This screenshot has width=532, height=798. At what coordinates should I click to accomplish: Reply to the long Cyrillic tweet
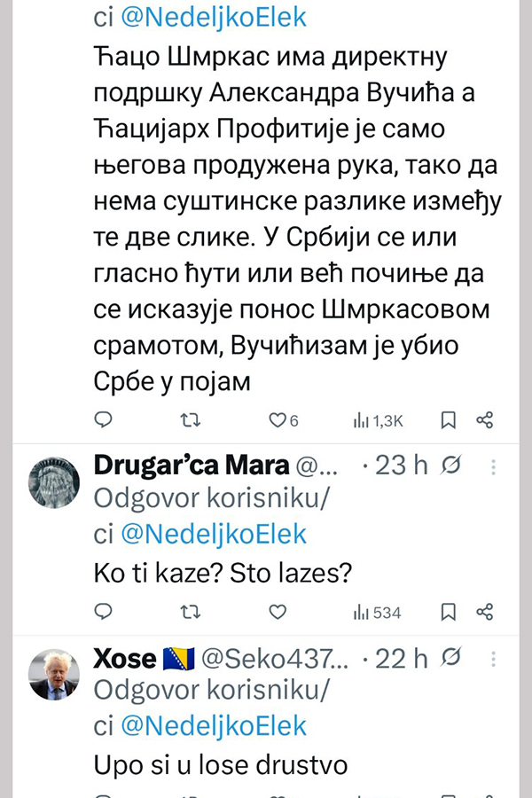tap(104, 419)
